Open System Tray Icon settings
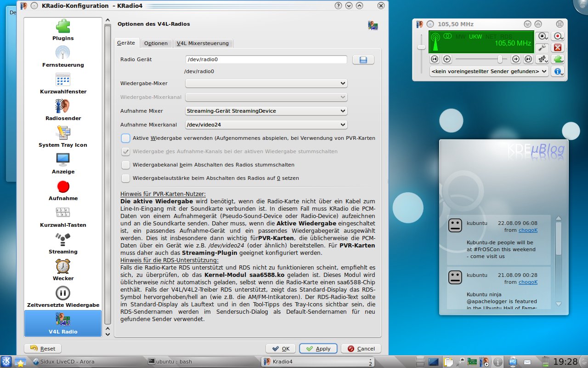588x368 pixels. point(63,137)
